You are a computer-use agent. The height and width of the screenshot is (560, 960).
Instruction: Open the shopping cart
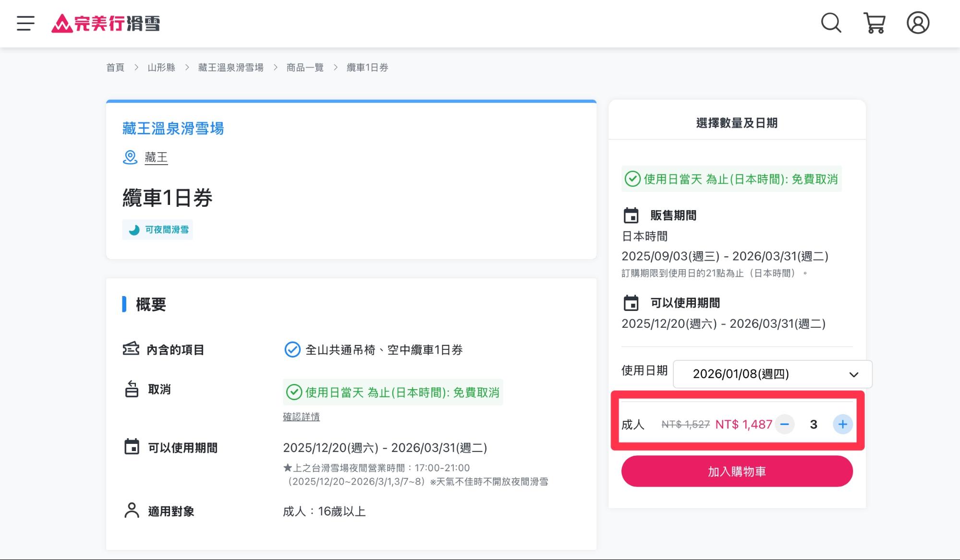pyautogui.click(x=874, y=22)
